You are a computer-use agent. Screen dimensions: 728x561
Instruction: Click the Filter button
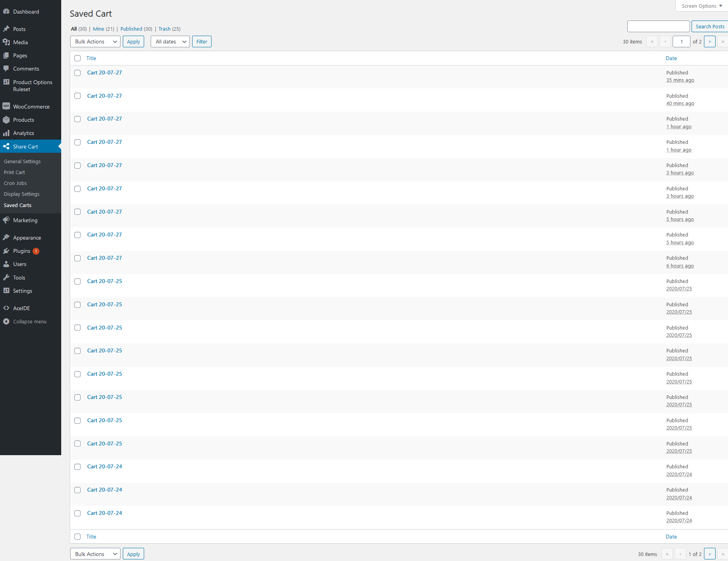pyautogui.click(x=201, y=41)
